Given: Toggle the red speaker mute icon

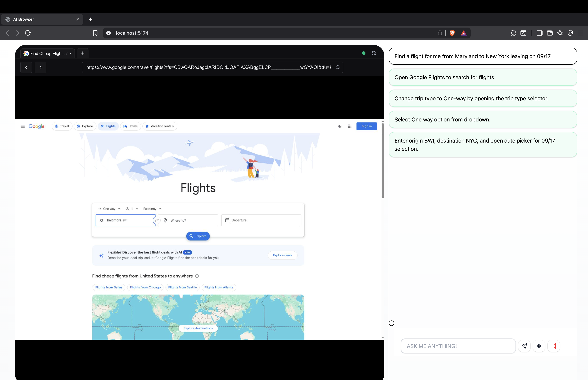Looking at the screenshot, I should pyautogui.click(x=554, y=346).
